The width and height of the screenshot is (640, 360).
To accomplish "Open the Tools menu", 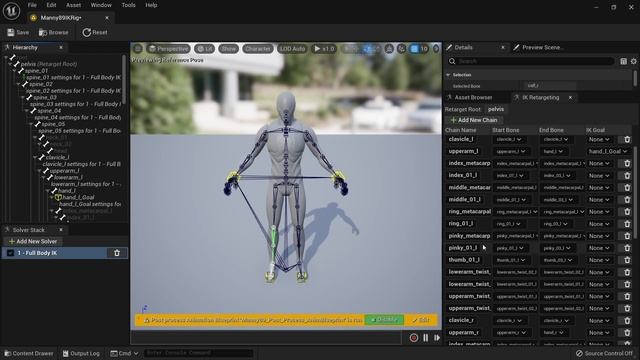I will coord(129,5).
